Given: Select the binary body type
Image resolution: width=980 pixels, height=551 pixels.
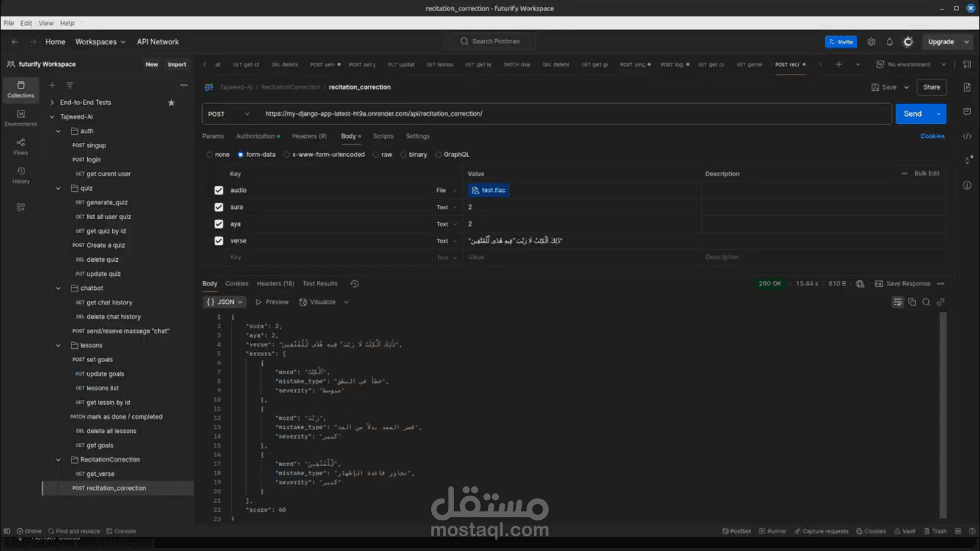Looking at the screenshot, I should pyautogui.click(x=403, y=155).
